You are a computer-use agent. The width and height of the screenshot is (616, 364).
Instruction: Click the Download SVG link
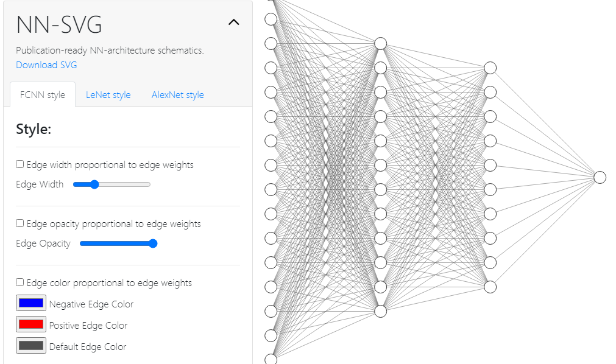[46, 65]
